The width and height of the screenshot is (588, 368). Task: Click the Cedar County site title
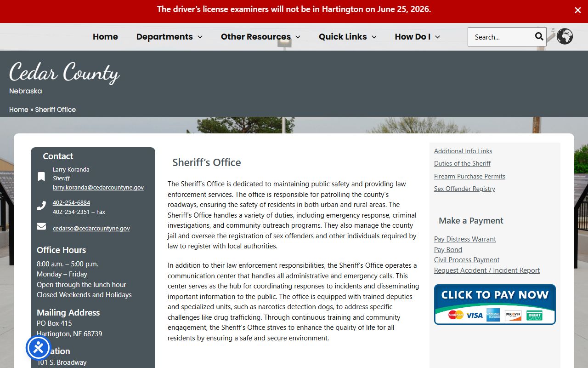64,73
